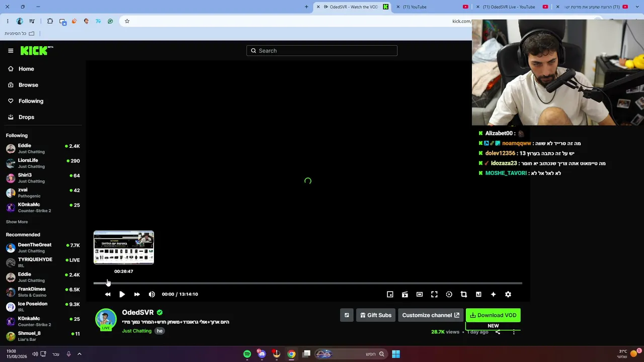644x362 pixels.
Task: Click the video preview thumbnail at 00:26:47
Action: [x=124, y=247]
